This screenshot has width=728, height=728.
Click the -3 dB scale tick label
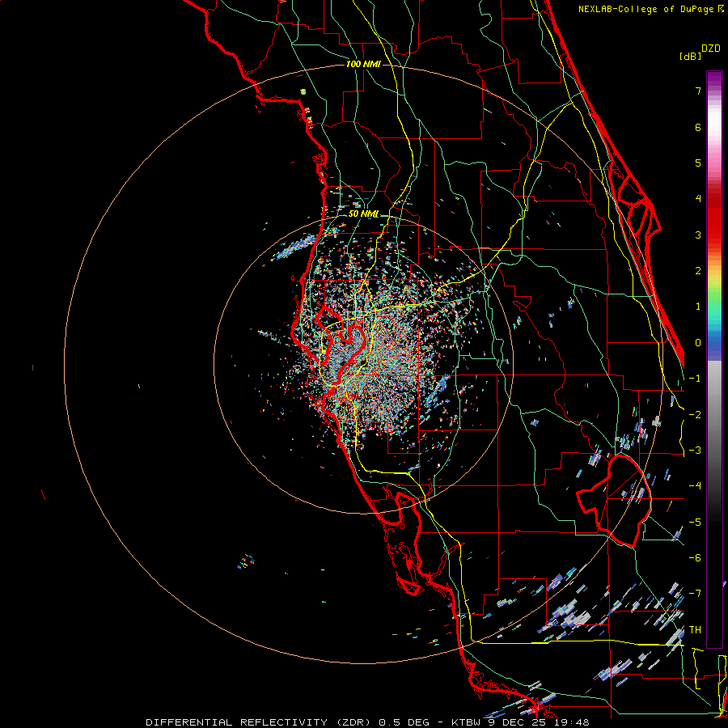695,451
